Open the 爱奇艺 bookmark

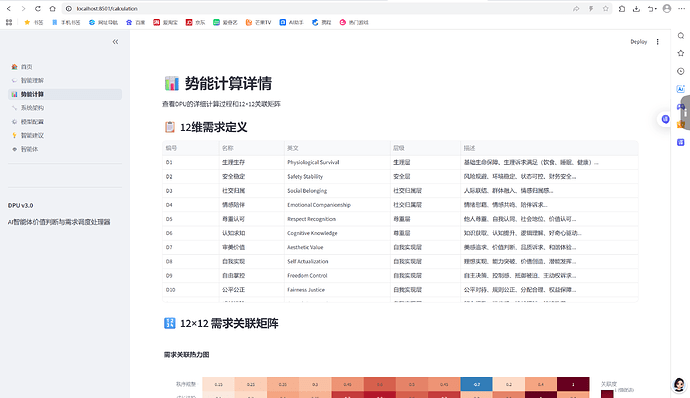point(225,22)
